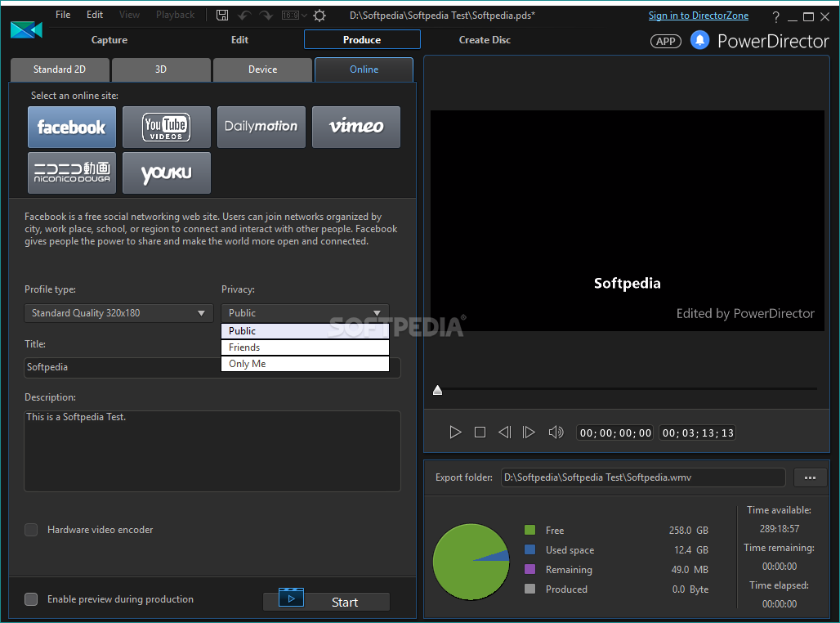Redo the last action
The image size is (840, 623).
(266, 15)
